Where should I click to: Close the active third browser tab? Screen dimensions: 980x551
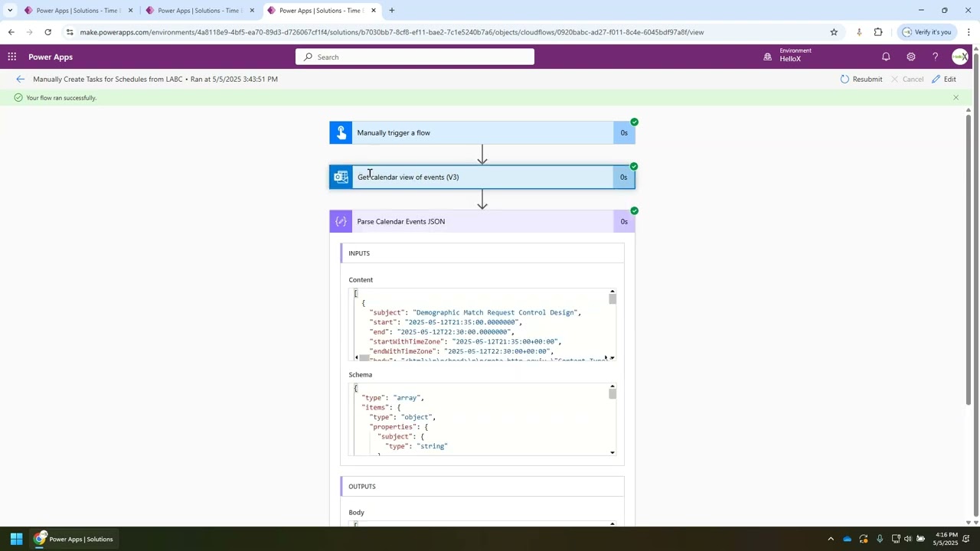pos(374,10)
